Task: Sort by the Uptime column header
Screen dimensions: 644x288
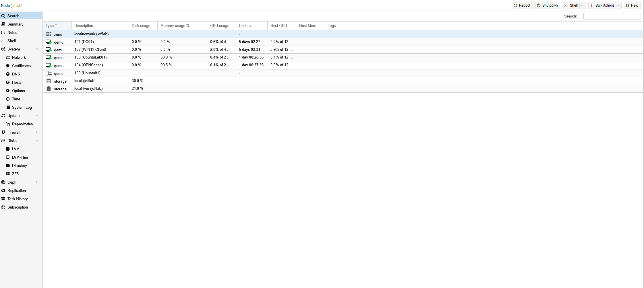Action: pyautogui.click(x=251, y=26)
